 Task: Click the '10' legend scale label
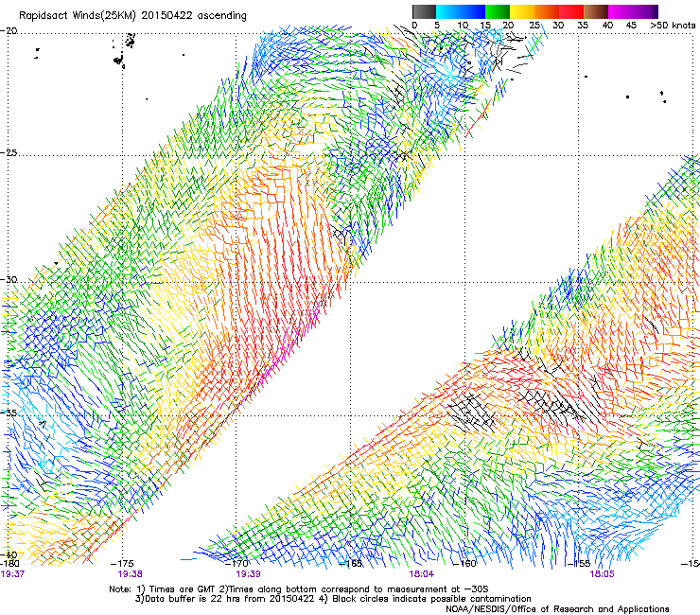[x=463, y=26]
